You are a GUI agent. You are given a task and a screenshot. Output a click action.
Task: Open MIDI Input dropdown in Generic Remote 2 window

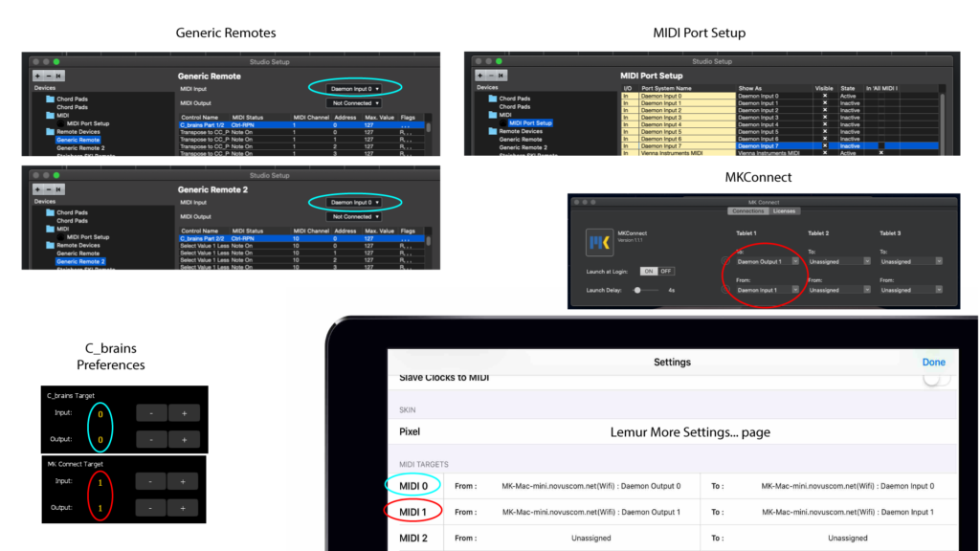354,203
